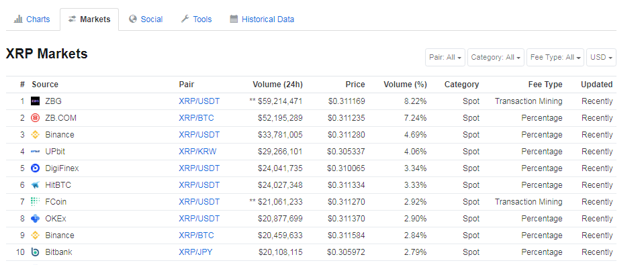Screen dimensions: 644x265
Task: Click the DigiFinex source name
Action: tap(62, 168)
